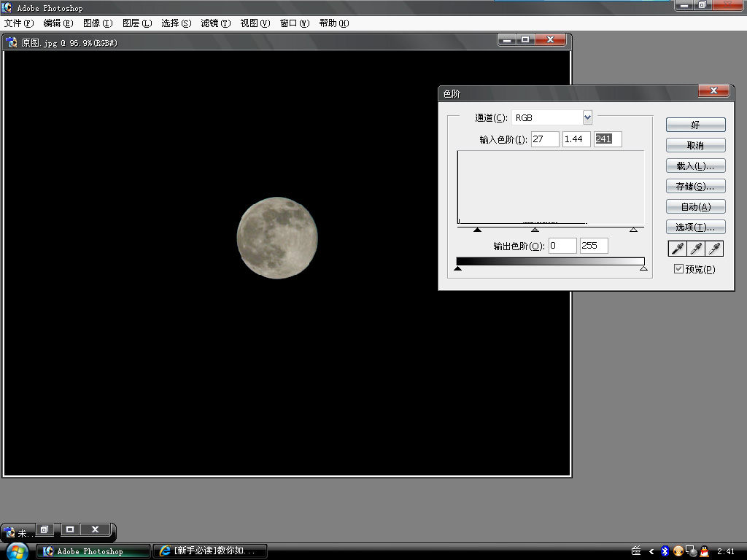Restore the minimized 未.. document window
The image size is (747, 560).
[44, 529]
